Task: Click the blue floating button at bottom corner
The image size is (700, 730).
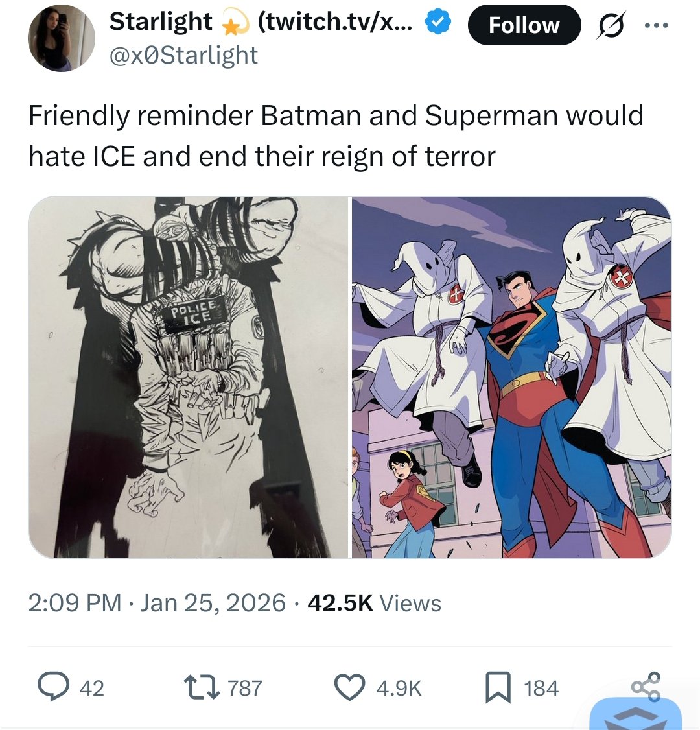Action: (636, 714)
